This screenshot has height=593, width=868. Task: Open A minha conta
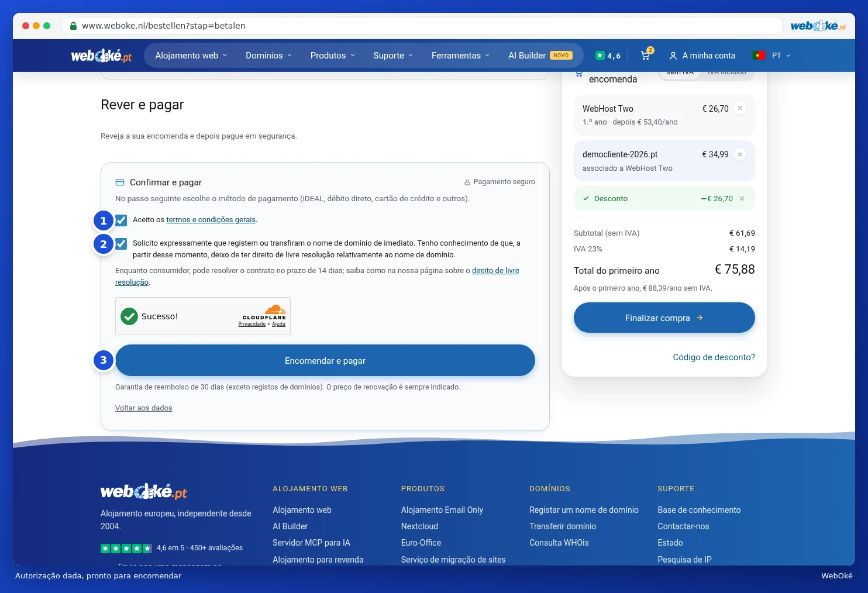pyautogui.click(x=702, y=56)
